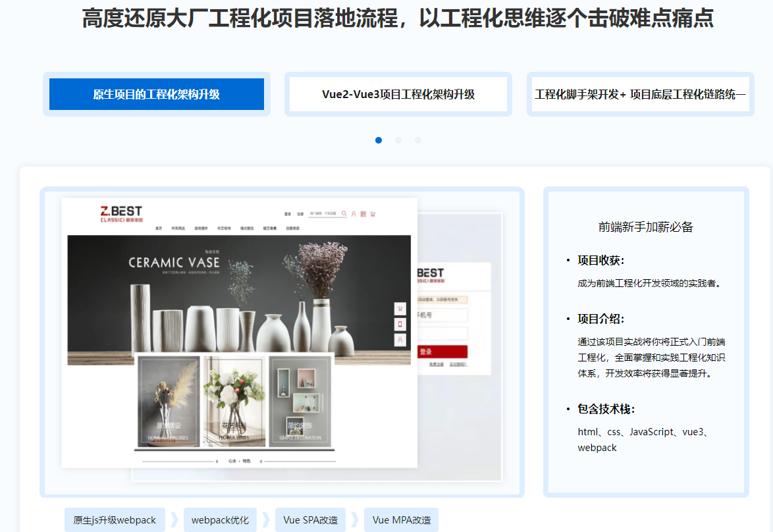Click the Vue SPA改造 step tag

(x=310, y=520)
